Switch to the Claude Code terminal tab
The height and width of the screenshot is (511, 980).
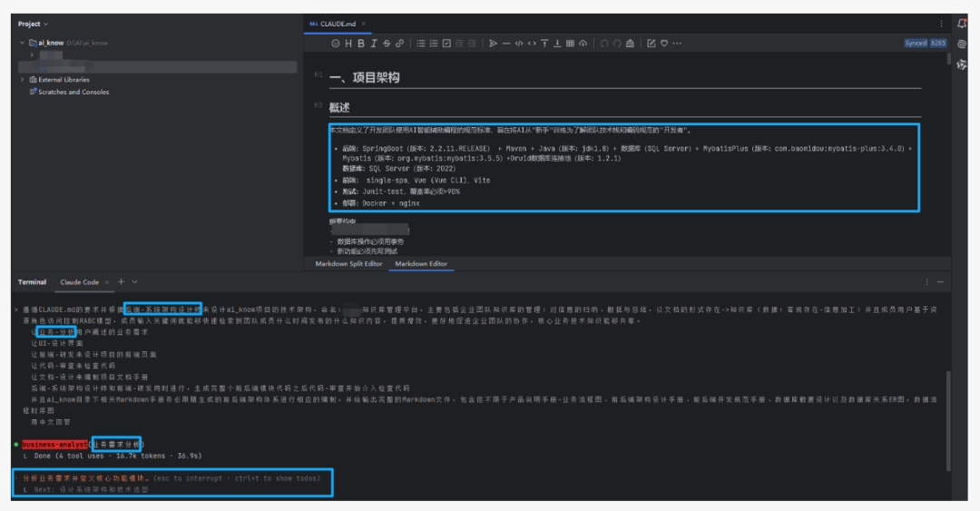tap(79, 282)
